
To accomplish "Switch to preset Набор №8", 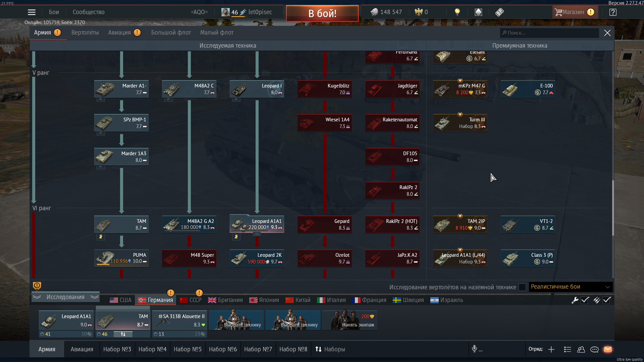I will point(293,349).
